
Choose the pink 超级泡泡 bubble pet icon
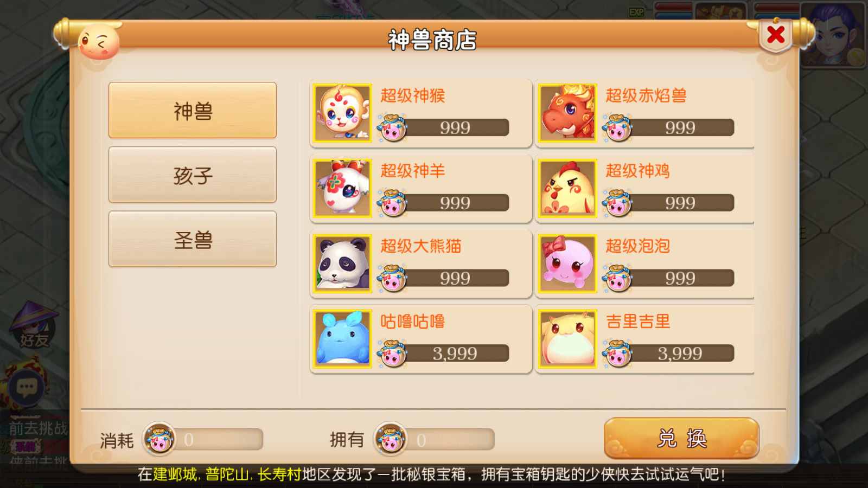click(567, 264)
